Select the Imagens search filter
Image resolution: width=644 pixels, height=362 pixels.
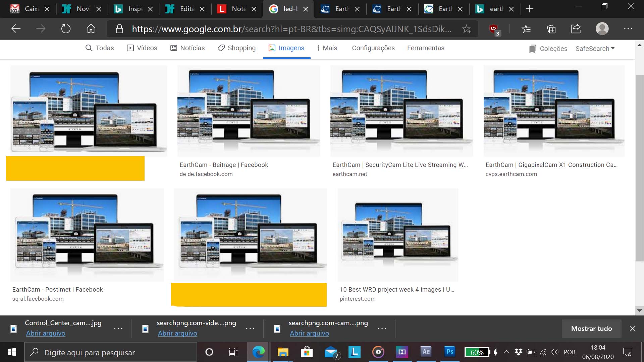[286, 48]
